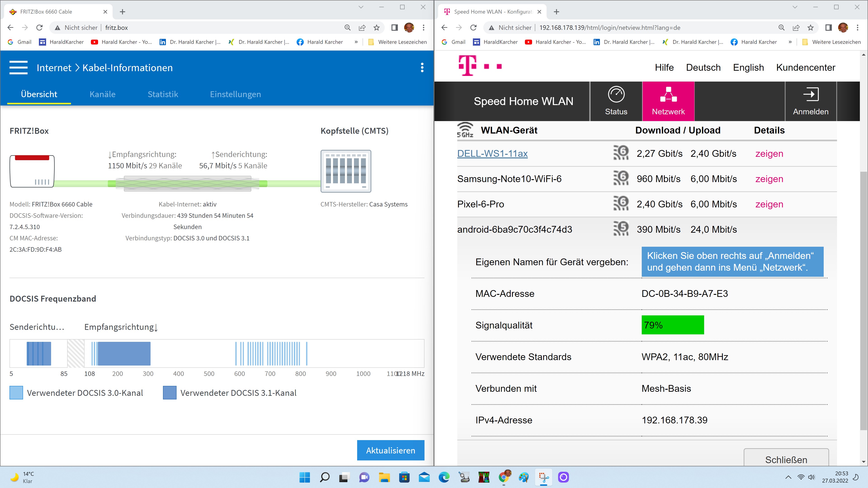868x488 pixels.
Task: Show details for Pixel-6-Pro via zeigen
Action: (x=769, y=204)
